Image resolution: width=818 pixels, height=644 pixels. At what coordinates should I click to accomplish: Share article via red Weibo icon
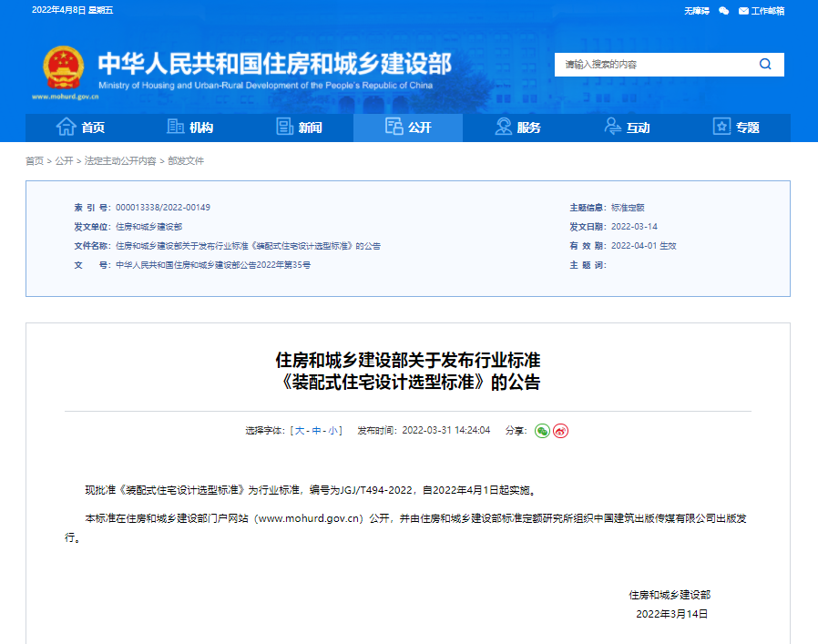click(561, 431)
